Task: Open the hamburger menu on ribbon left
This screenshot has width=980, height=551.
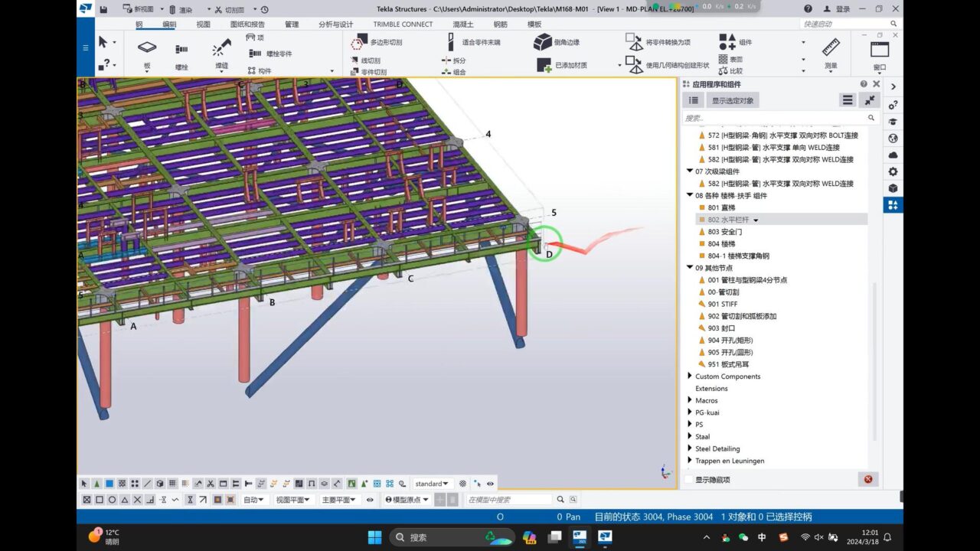Action: [85, 47]
